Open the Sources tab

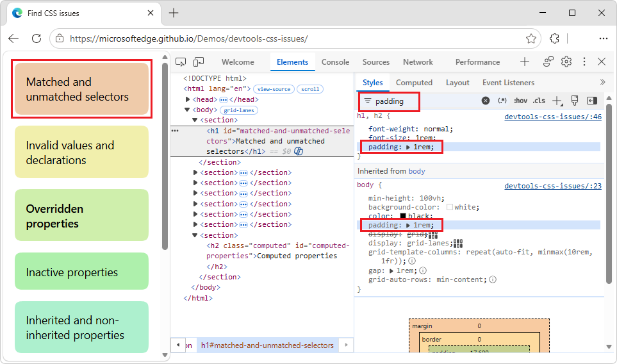pos(376,62)
